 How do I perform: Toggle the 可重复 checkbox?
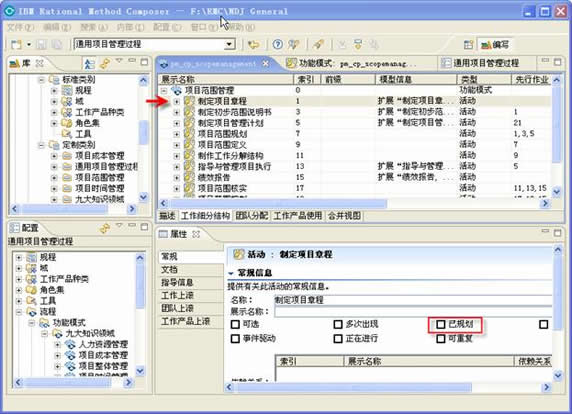click(x=441, y=339)
